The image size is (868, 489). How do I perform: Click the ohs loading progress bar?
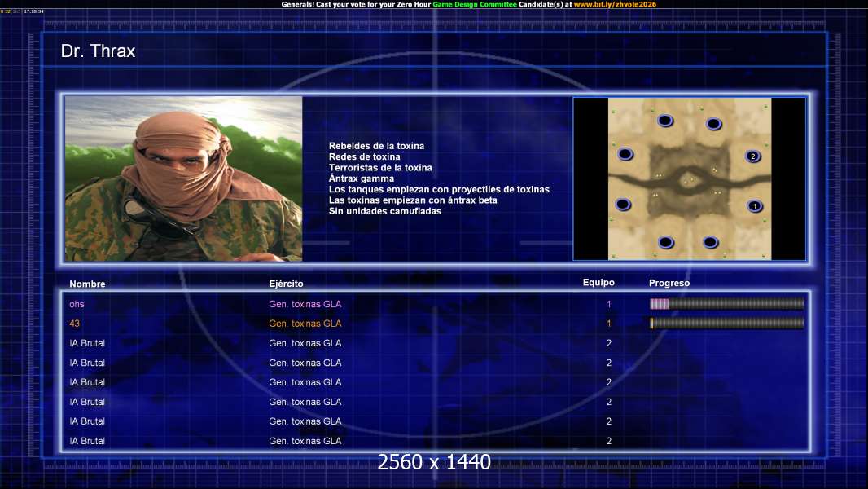coord(726,303)
